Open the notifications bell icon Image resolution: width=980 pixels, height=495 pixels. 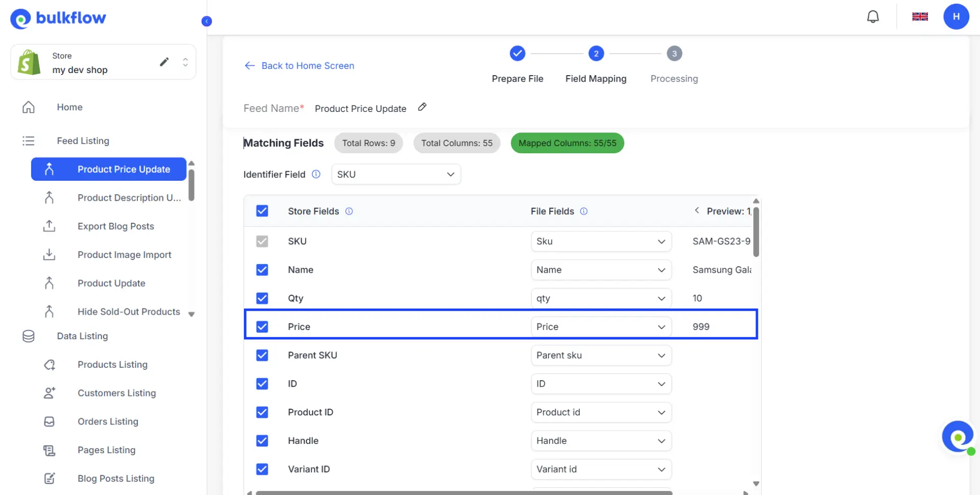point(873,16)
